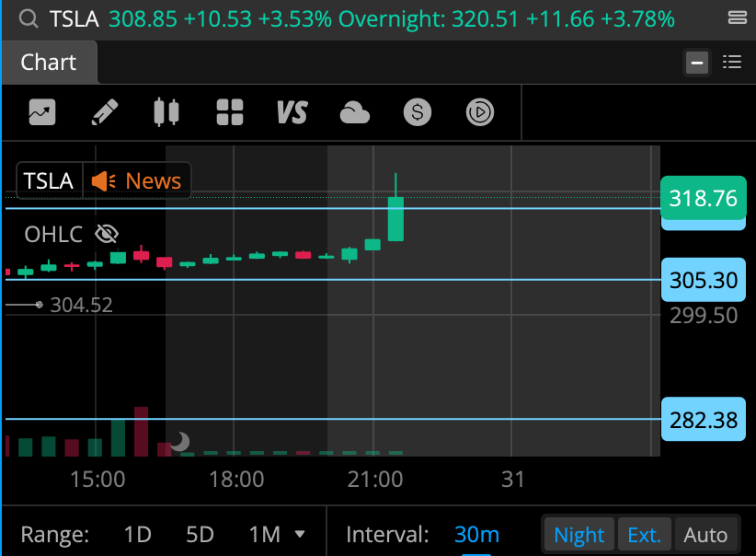Select the pencil drawing tool
The image size is (756, 556).
point(105,112)
